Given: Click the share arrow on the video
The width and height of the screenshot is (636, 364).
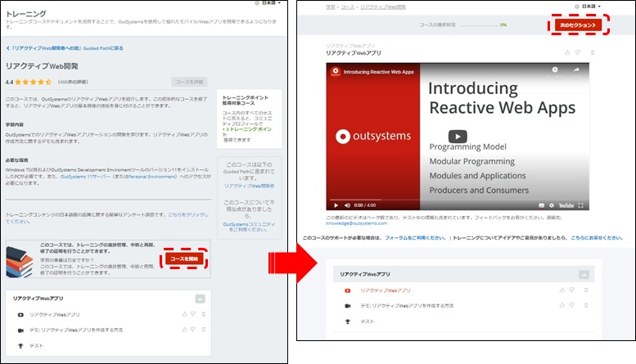Looking at the screenshot, I should point(576,71).
